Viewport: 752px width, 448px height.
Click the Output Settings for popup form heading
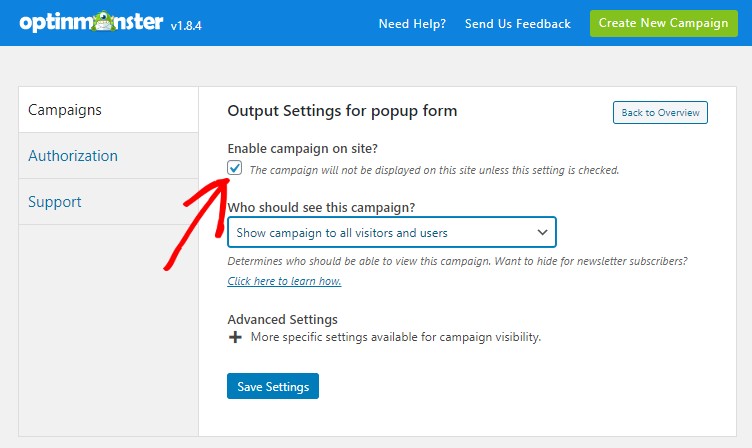(x=342, y=111)
